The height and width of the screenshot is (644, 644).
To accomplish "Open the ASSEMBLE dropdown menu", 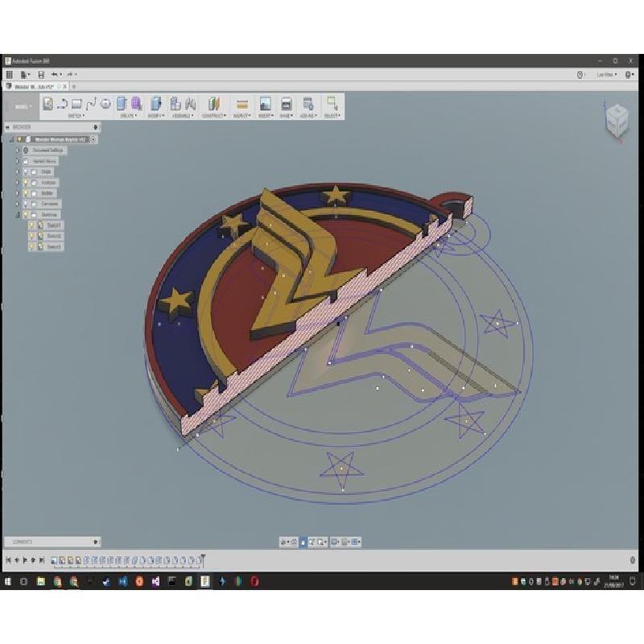I will tap(183, 116).
